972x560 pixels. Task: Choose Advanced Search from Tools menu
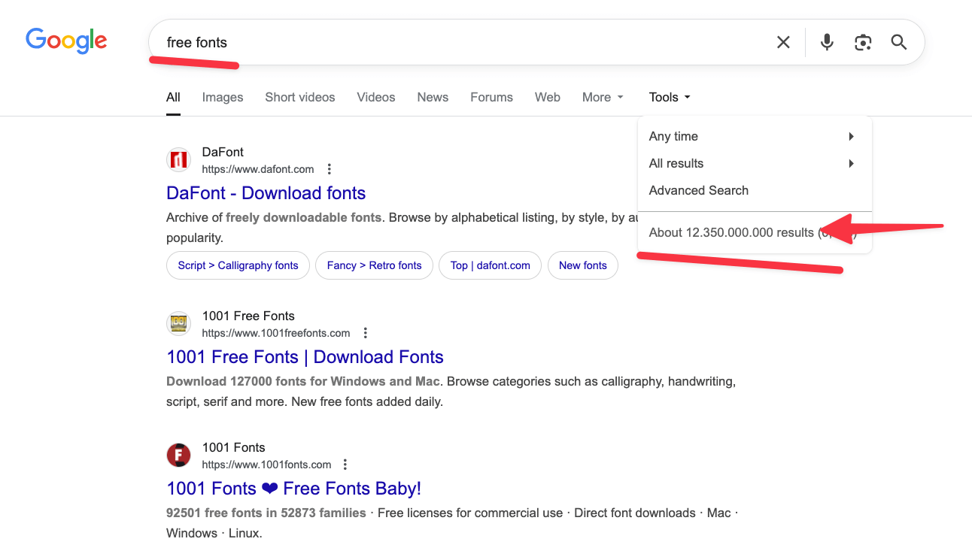pyautogui.click(x=755, y=190)
